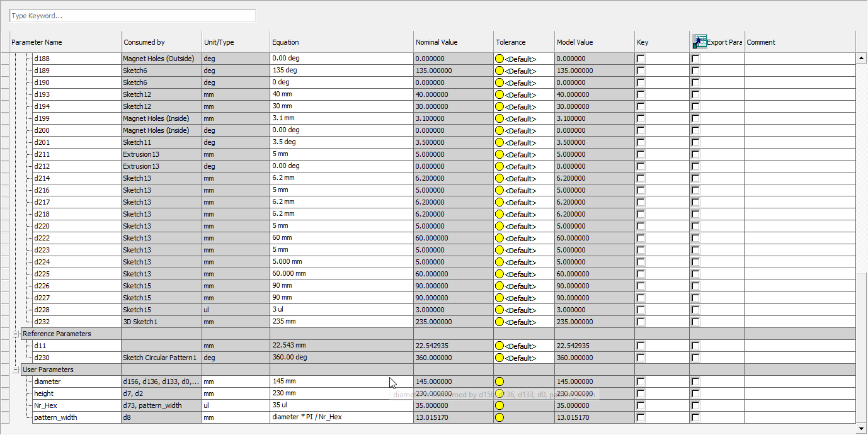The height and width of the screenshot is (435, 868).
Task: Collapse the User Parameters group
Action: pos(16,370)
